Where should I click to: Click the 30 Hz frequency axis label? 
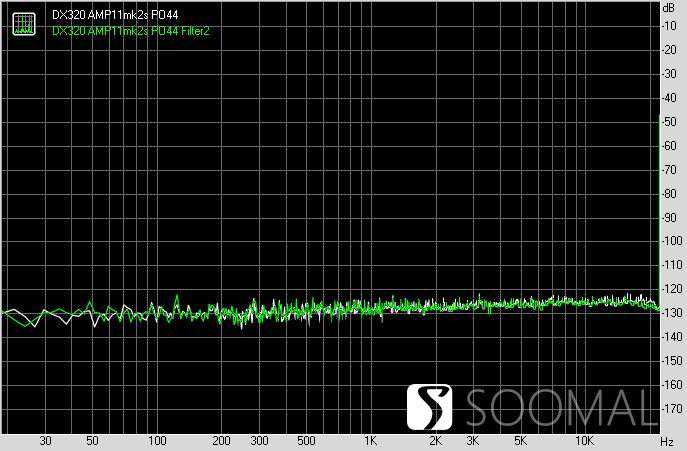coord(45,441)
